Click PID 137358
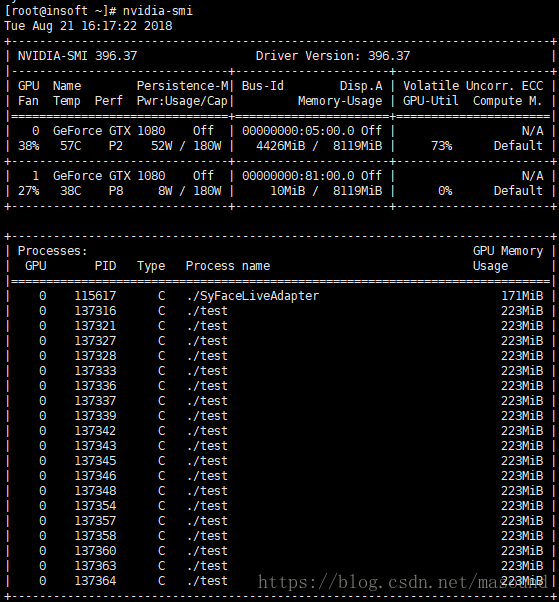The width and height of the screenshot is (559, 602). pyautogui.click(x=95, y=536)
